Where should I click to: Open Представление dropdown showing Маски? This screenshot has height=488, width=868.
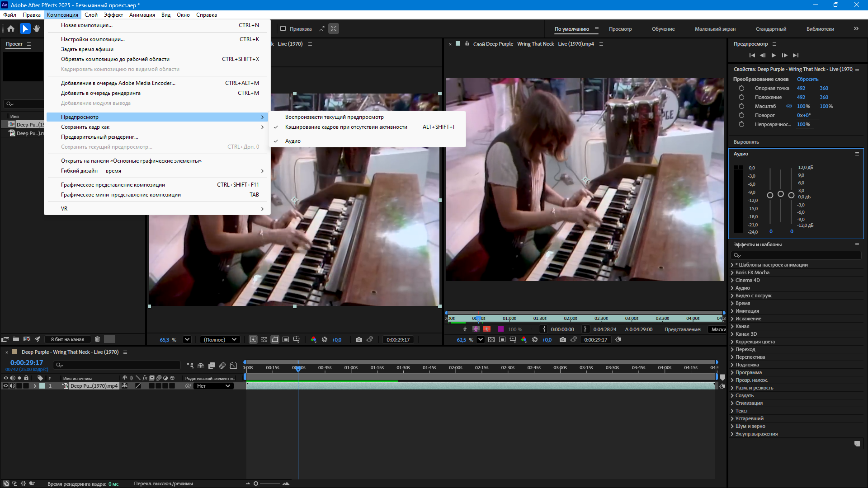click(x=717, y=329)
